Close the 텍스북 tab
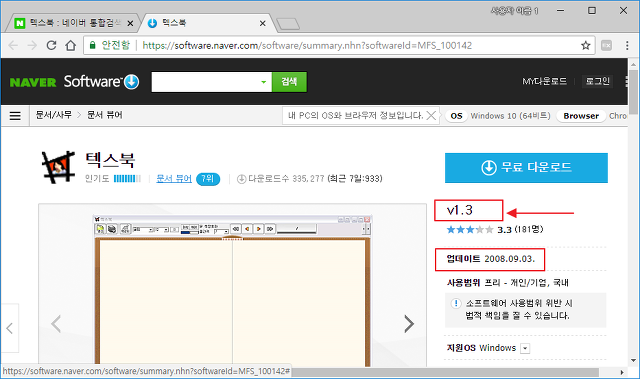This screenshot has width=640, height=379. pyautogui.click(x=262, y=23)
